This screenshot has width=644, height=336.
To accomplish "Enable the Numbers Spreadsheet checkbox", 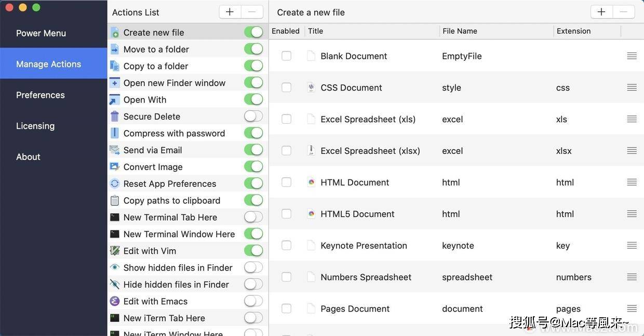I will coord(286,277).
